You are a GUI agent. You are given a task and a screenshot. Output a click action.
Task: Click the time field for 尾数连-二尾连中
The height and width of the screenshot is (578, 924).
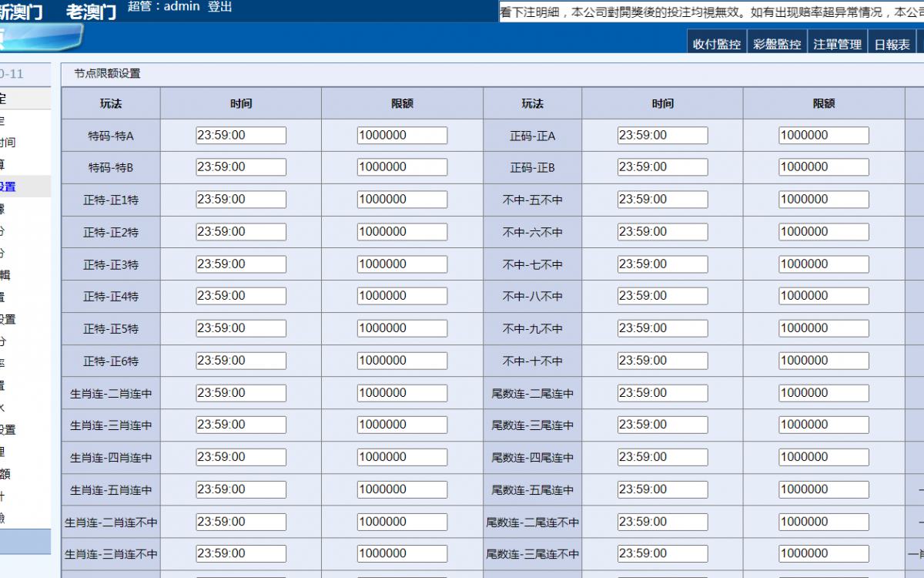663,393
